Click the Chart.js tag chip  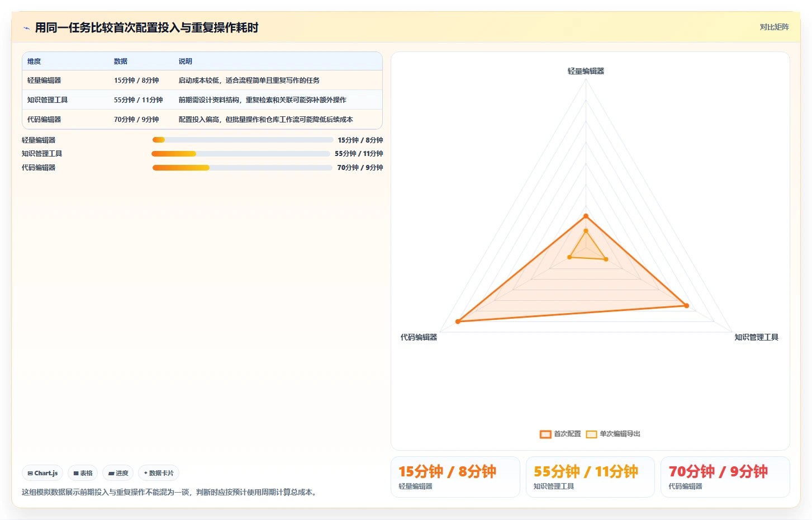(42, 473)
